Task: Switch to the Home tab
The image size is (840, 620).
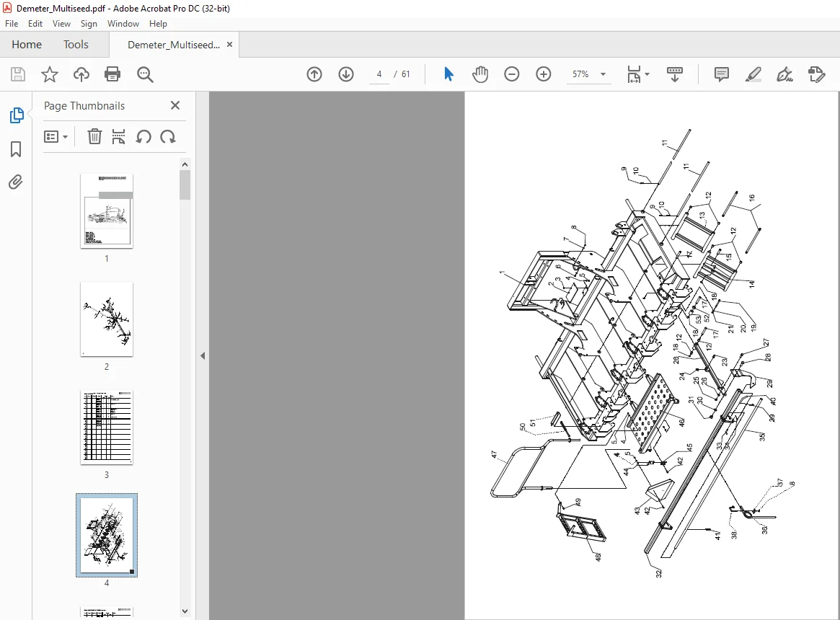Action: pyautogui.click(x=27, y=45)
